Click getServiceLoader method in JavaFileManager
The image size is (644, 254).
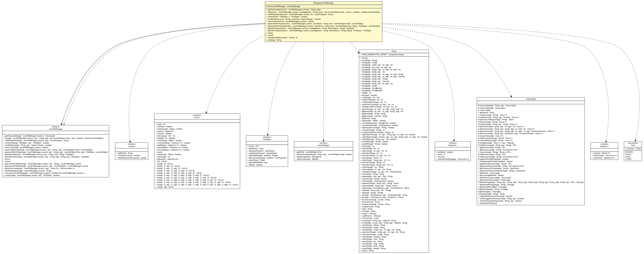pyautogui.click(x=39, y=169)
